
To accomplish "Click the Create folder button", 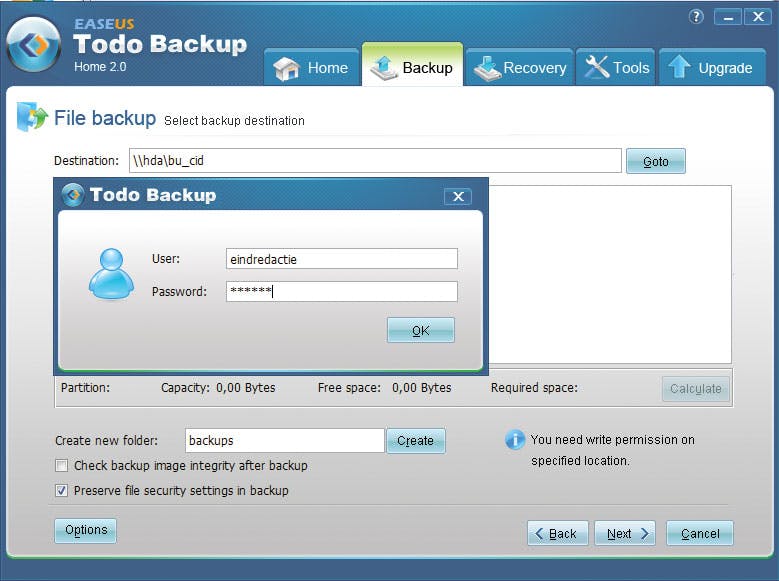I will click(415, 441).
